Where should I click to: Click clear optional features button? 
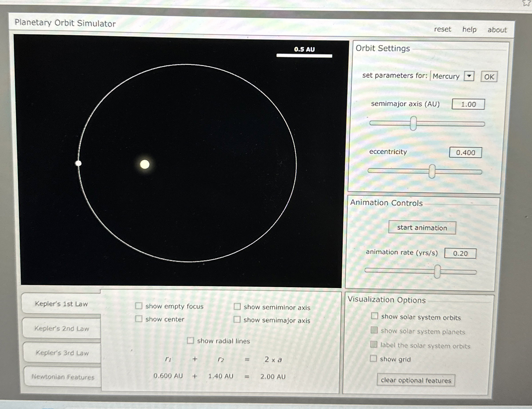point(416,380)
